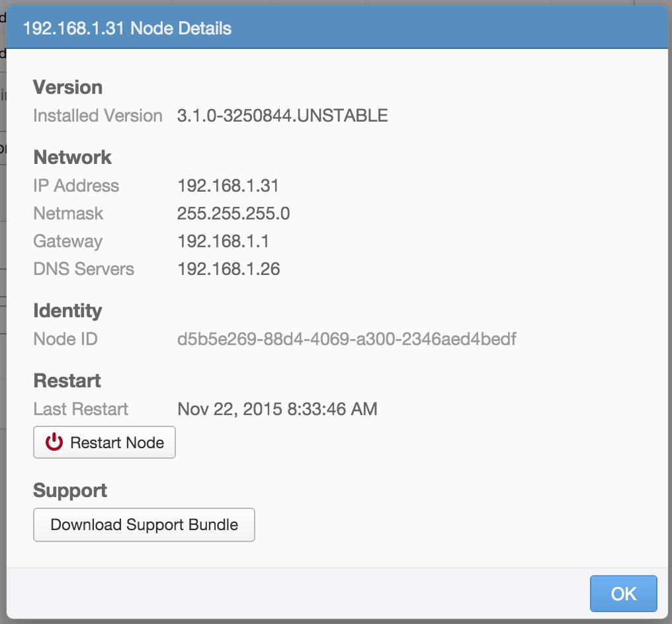672x624 pixels.
Task: Click the 'Node ID' field label
Action: [65, 339]
